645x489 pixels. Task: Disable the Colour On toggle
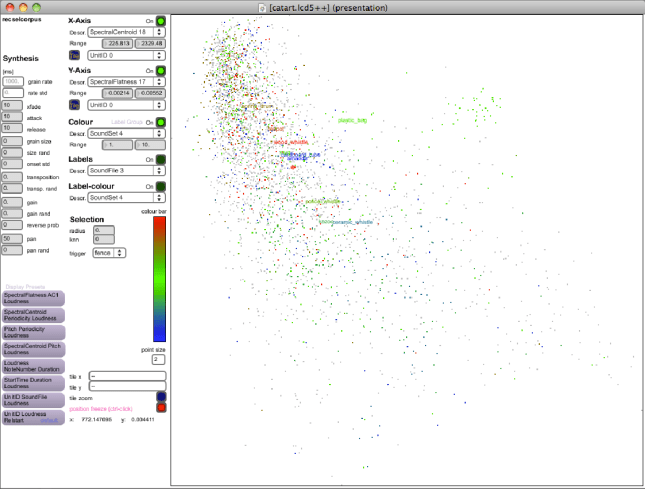(160, 122)
